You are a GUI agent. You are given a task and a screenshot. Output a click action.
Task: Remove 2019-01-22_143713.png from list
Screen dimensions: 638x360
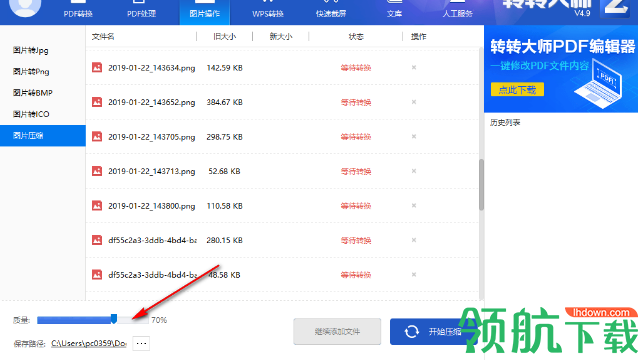pos(414,171)
